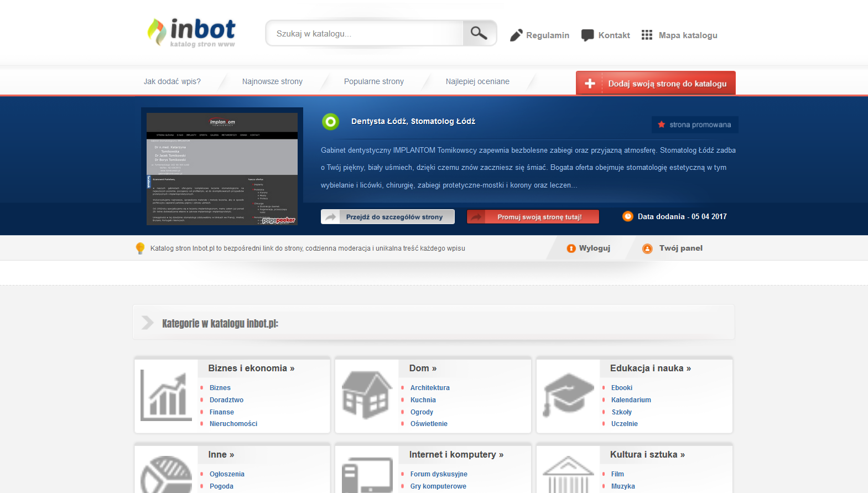
Task: Expand Biznes i ekonomia » category
Action: pyautogui.click(x=251, y=369)
